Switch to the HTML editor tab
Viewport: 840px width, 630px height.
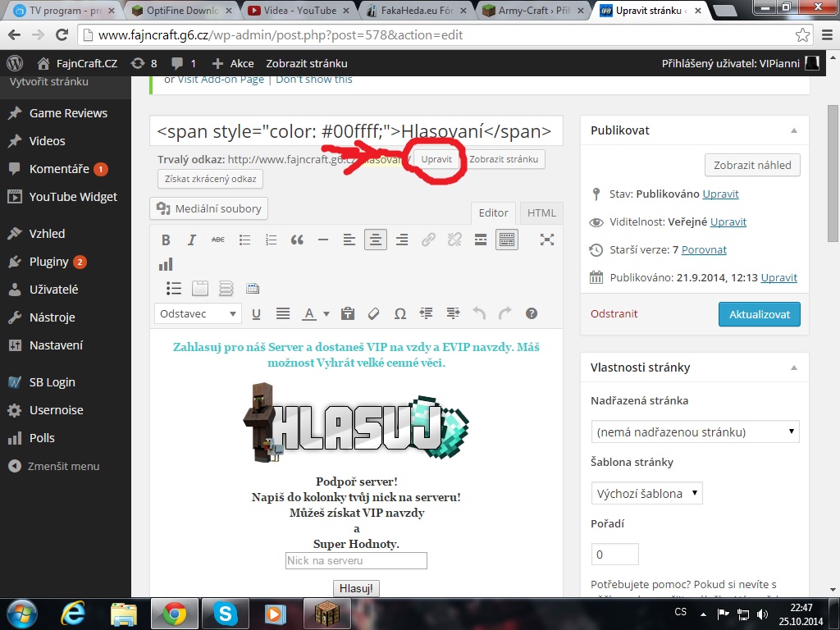click(x=541, y=213)
